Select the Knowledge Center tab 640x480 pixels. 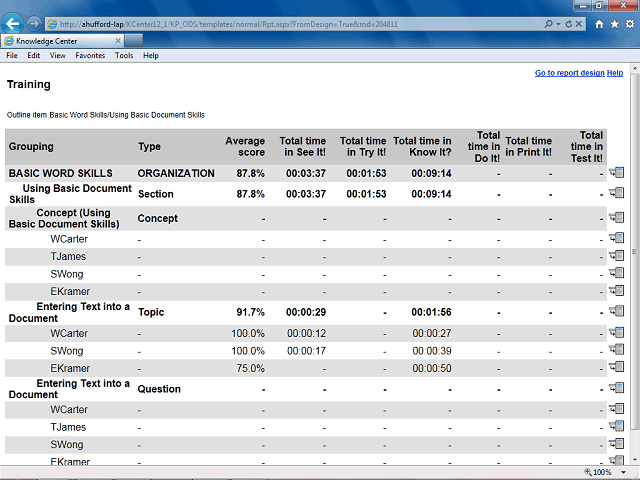click(62, 41)
